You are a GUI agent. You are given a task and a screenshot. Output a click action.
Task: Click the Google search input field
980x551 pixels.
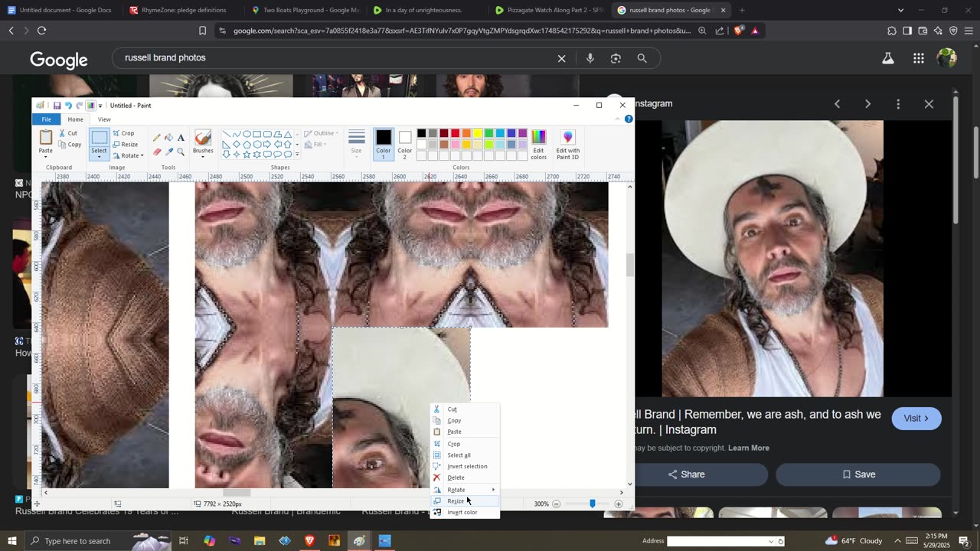(337, 58)
